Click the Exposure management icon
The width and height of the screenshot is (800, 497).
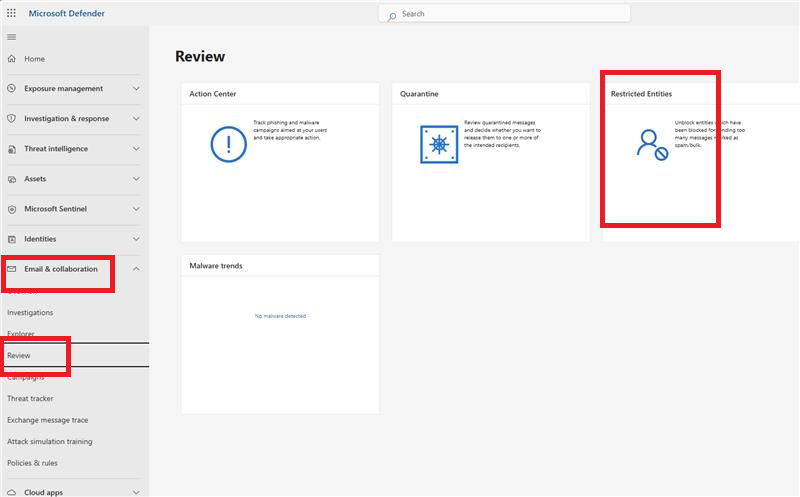(12, 88)
